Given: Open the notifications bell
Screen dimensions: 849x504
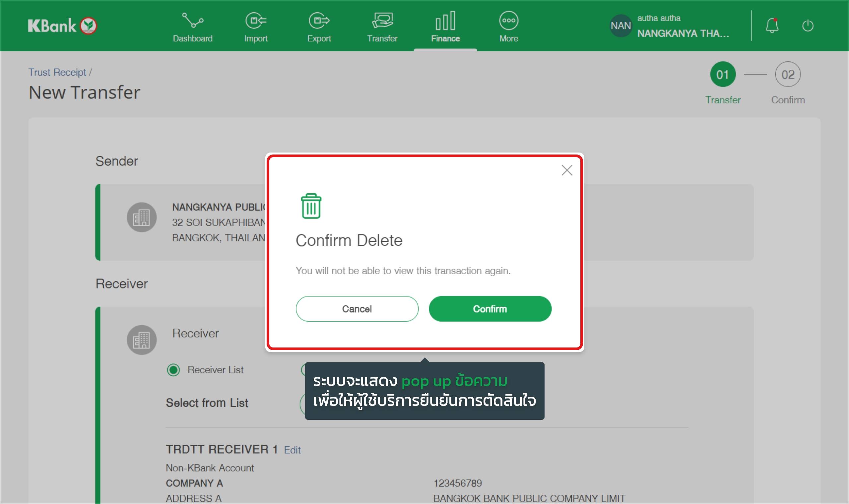Looking at the screenshot, I should click(772, 26).
